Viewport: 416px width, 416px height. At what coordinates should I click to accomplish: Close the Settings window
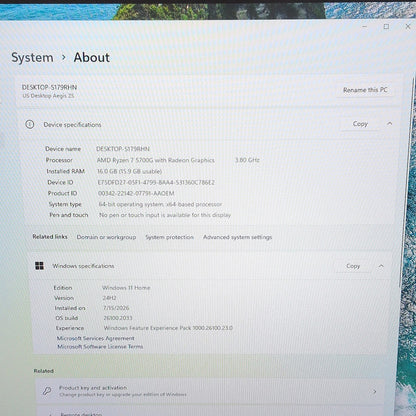(x=408, y=26)
